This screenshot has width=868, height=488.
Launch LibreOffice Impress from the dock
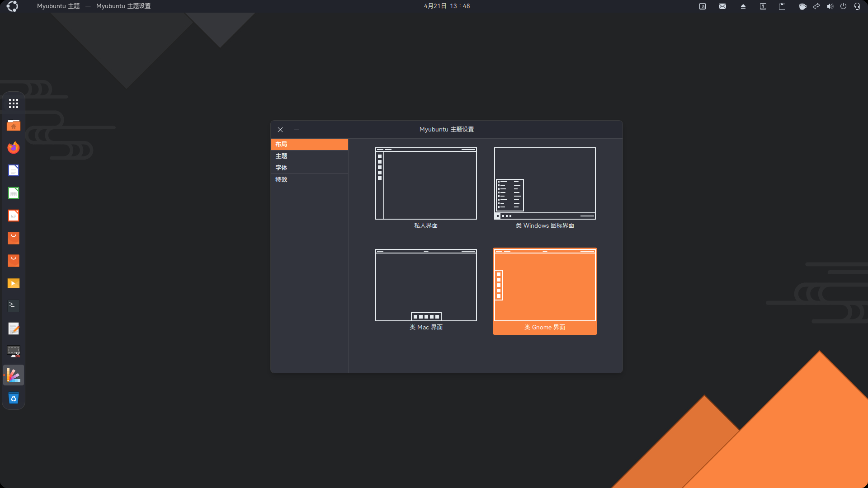tap(14, 216)
